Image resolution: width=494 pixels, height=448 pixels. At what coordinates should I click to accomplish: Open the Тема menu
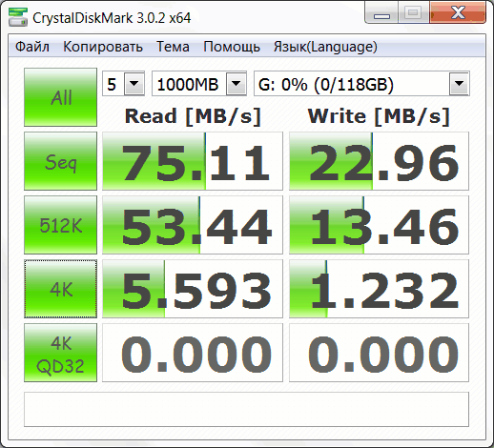click(173, 47)
